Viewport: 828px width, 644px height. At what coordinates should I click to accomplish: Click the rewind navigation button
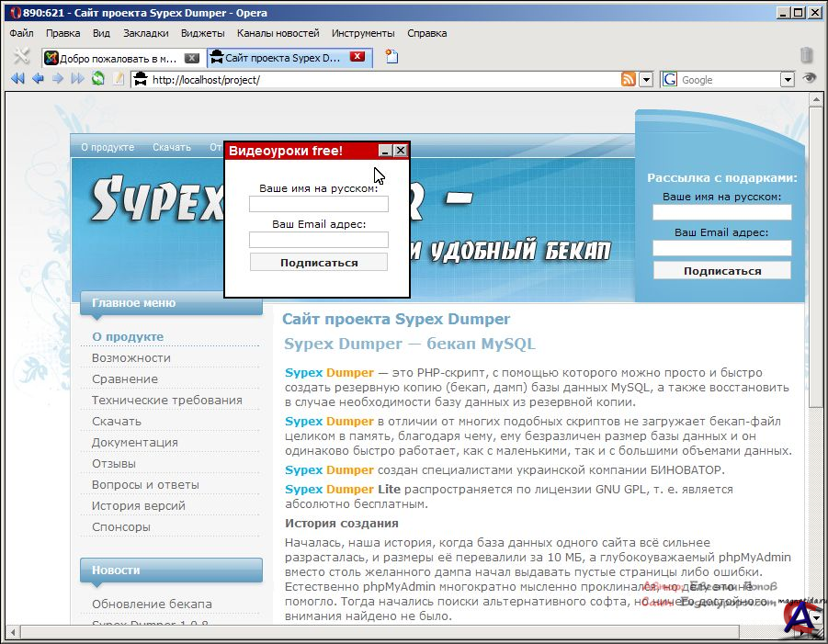click(17, 79)
